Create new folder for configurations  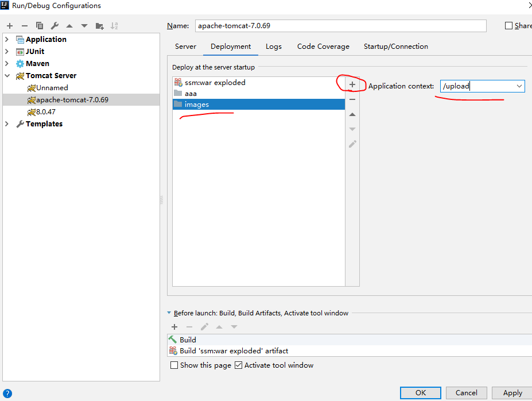coord(99,26)
